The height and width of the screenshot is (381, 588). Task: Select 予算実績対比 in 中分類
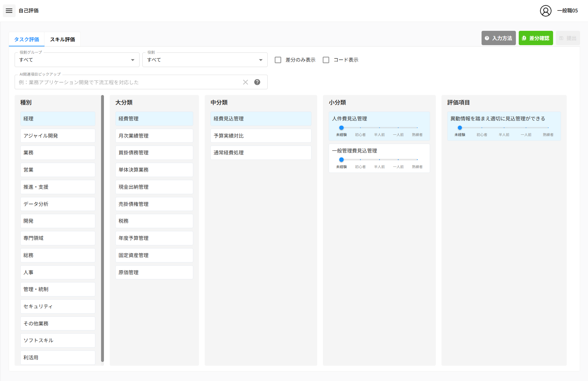point(261,136)
